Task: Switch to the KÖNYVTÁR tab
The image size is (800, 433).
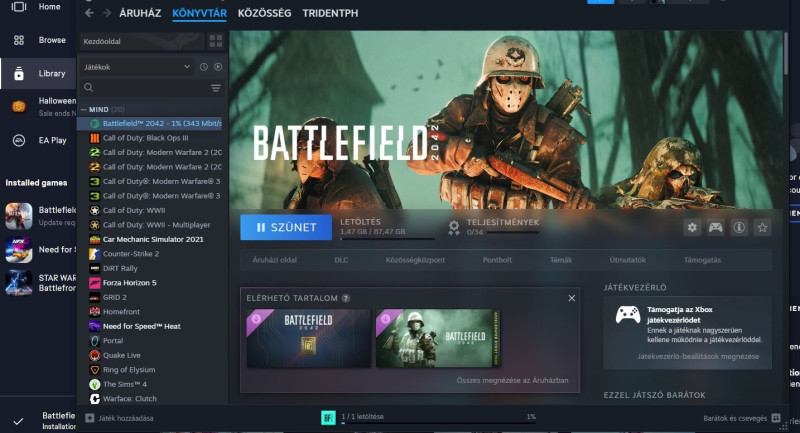Action: point(199,13)
